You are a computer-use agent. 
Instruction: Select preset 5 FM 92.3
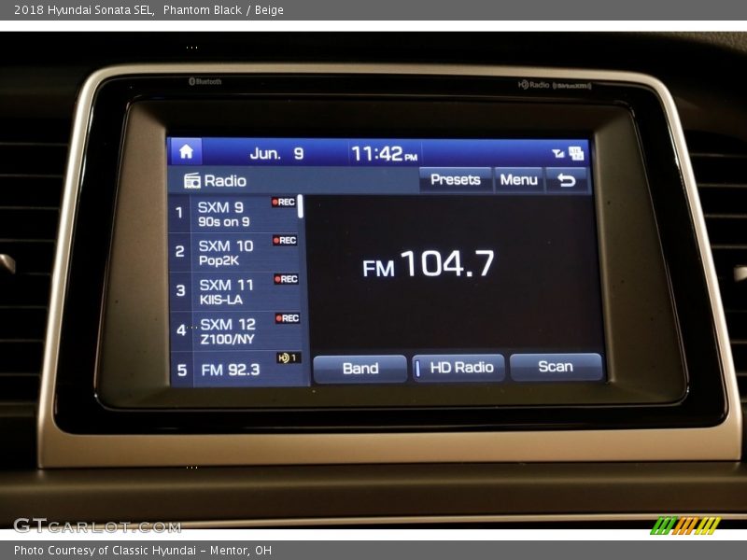[x=239, y=370]
